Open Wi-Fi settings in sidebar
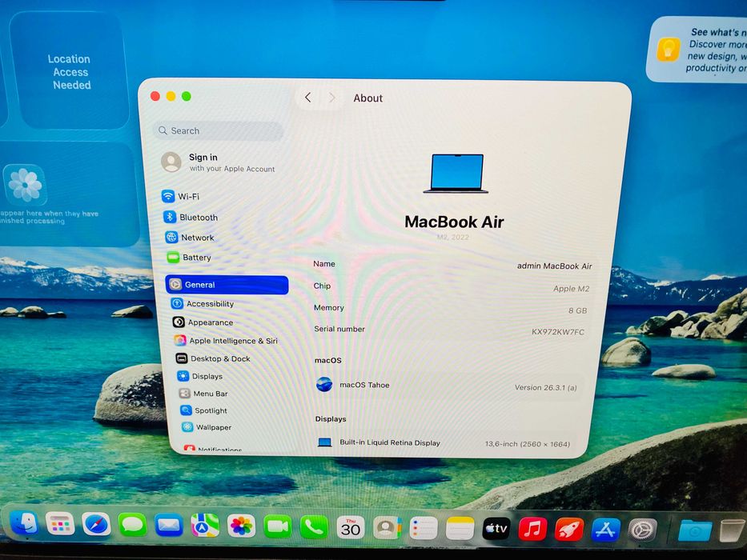 coord(181,196)
